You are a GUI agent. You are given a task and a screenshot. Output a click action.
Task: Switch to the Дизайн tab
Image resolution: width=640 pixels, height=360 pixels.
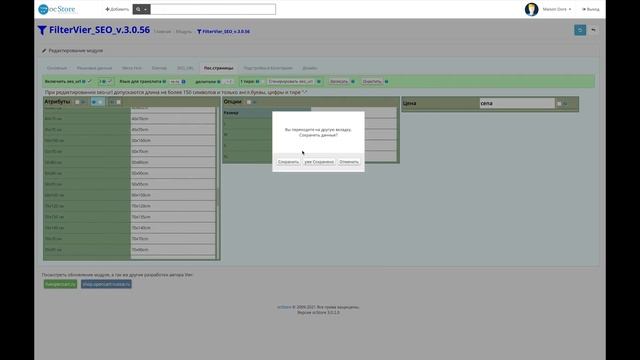[x=310, y=68]
